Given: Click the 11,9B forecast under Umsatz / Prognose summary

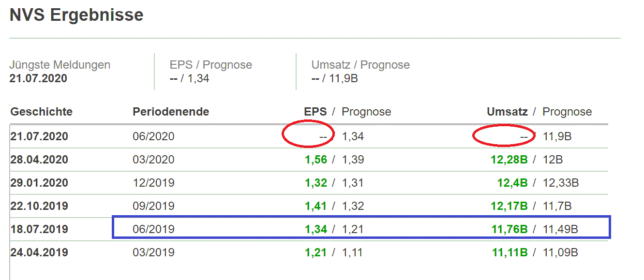Looking at the screenshot, I should click(344, 78).
